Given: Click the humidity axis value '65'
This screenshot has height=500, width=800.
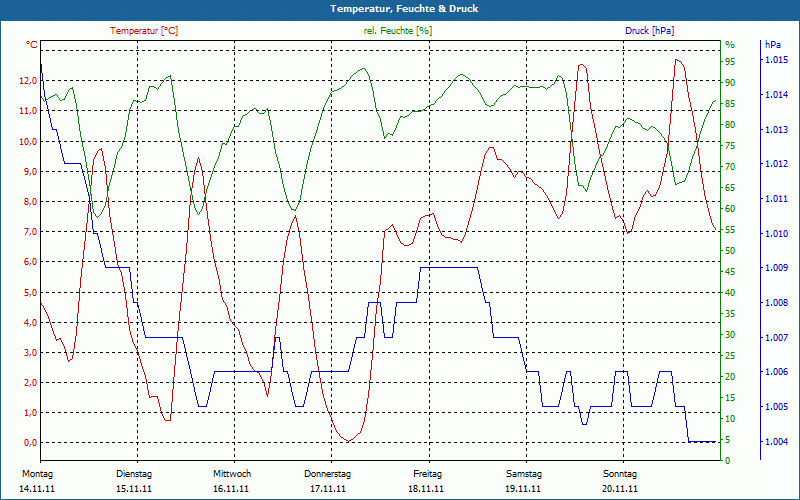Looking at the screenshot, I should pos(730,188).
